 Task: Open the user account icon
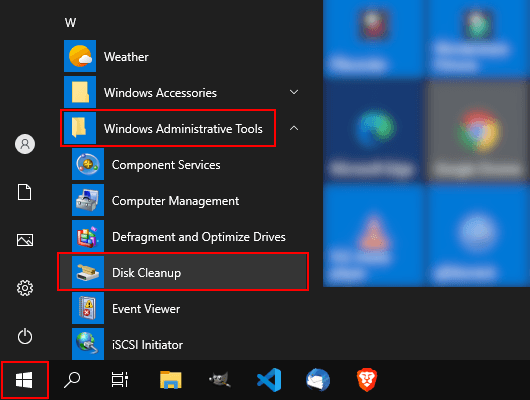25,144
